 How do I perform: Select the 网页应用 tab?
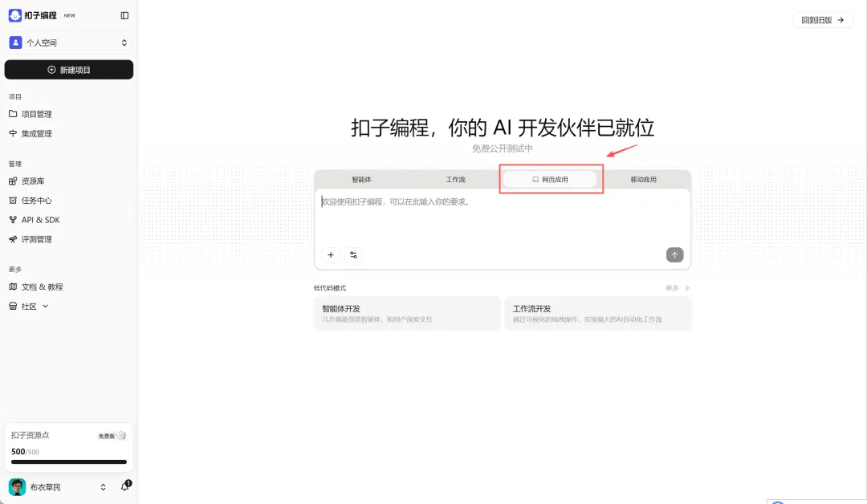pos(550,180)
